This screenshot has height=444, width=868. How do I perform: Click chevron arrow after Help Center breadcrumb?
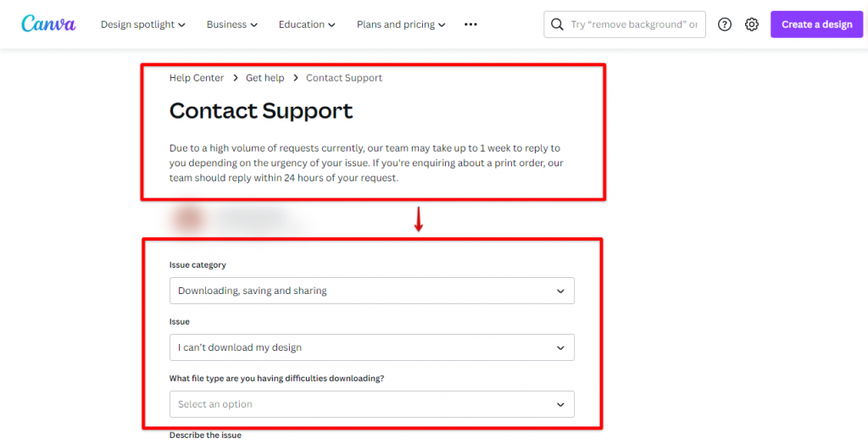tap(235, 78)
